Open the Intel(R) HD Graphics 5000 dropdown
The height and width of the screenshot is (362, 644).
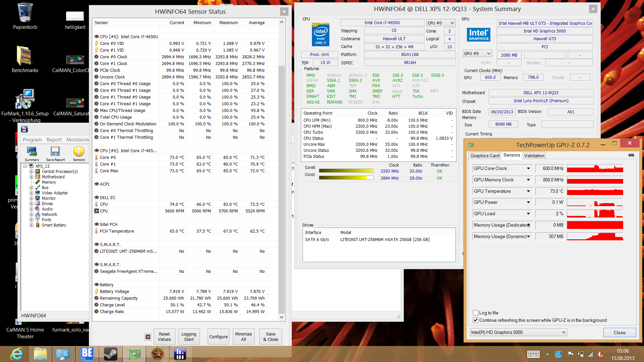click(x=518, y=332)
